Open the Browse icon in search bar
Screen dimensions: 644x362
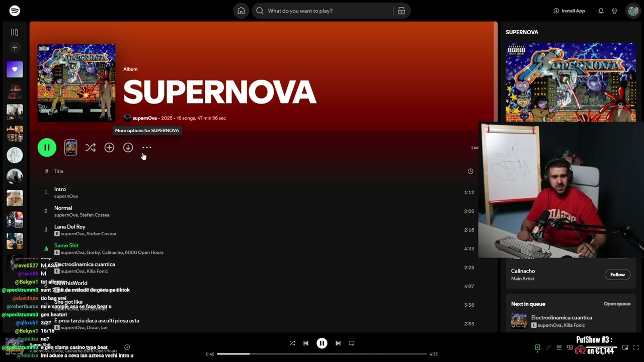(x=401, y=11)
